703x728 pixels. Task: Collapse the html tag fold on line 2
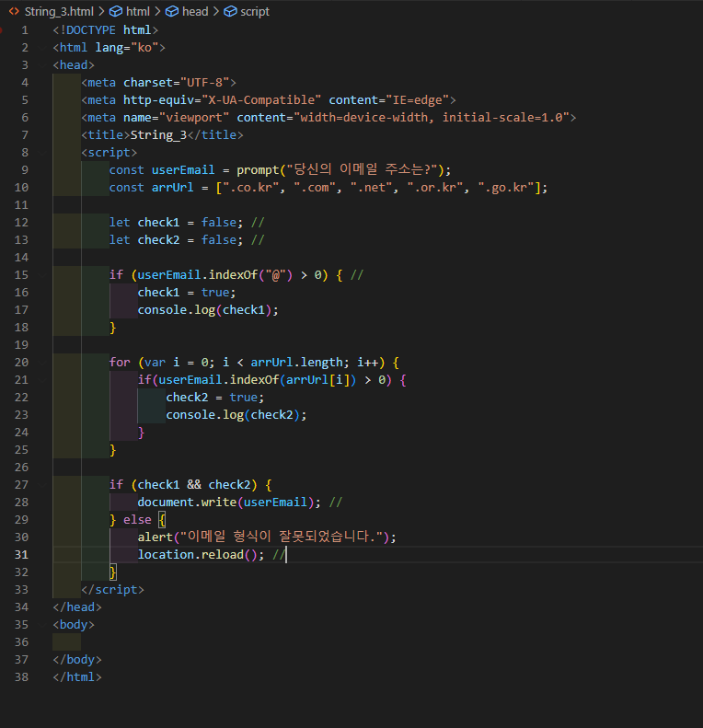[42, 48]
